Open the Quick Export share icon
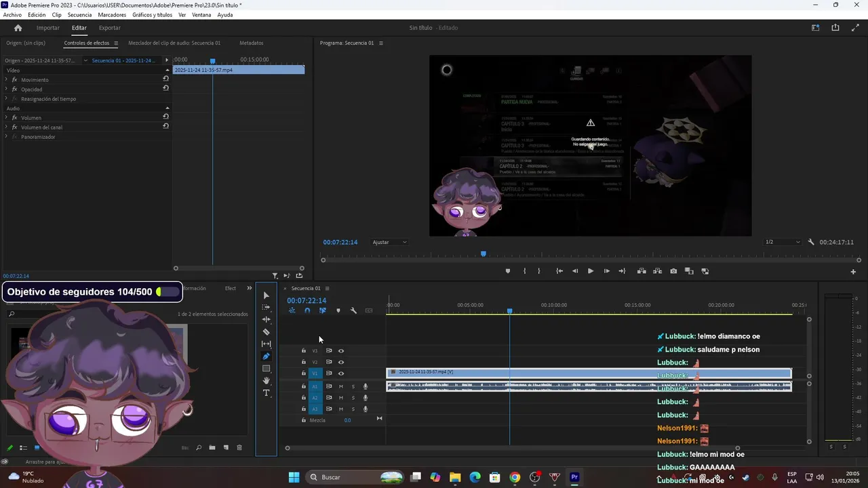 click(835, 28)
